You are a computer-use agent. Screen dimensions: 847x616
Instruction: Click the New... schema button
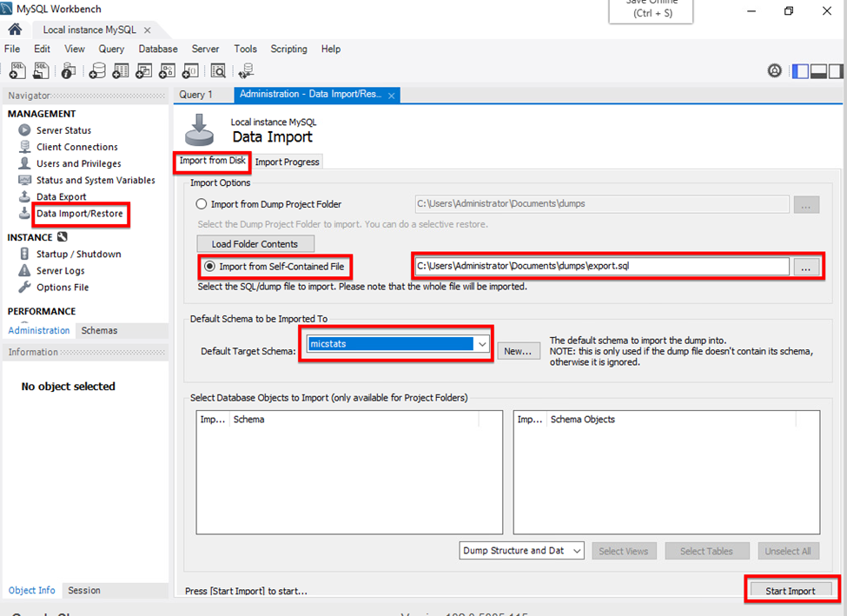point(518,351)
